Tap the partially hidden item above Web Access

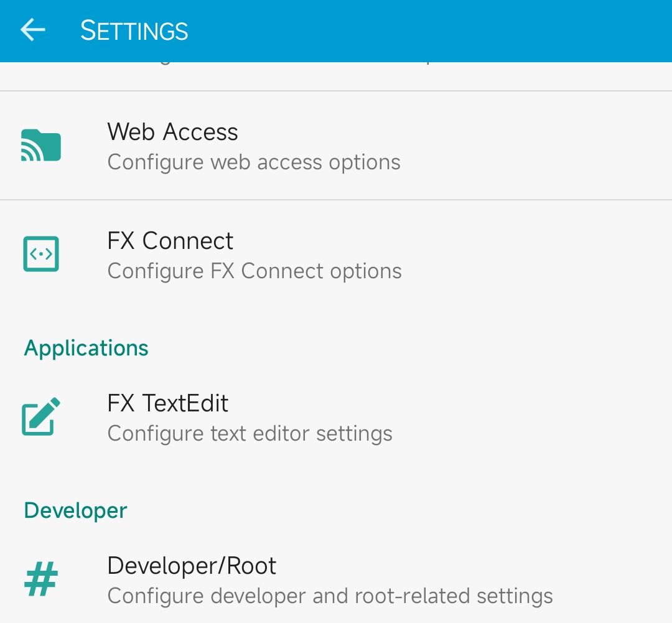(336, 77)
